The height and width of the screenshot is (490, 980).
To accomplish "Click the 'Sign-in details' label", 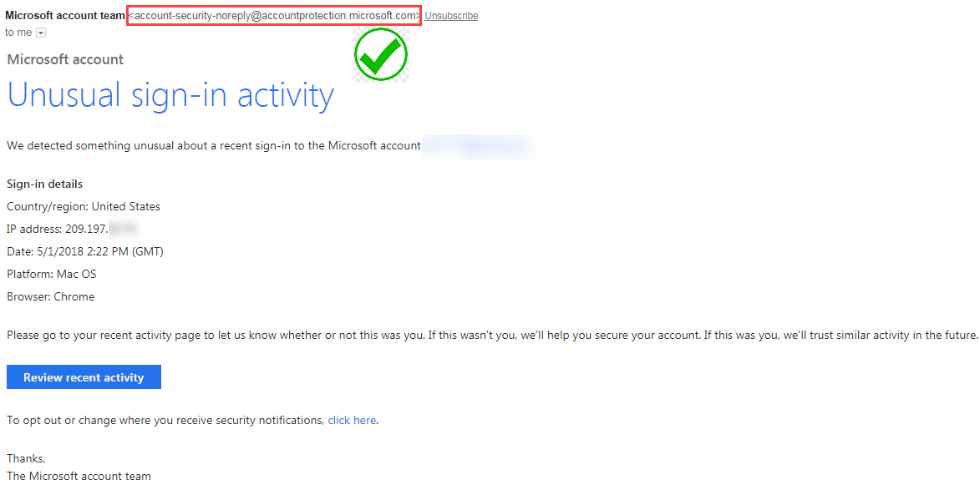I will pyautogui.click(x=44, y=184).
